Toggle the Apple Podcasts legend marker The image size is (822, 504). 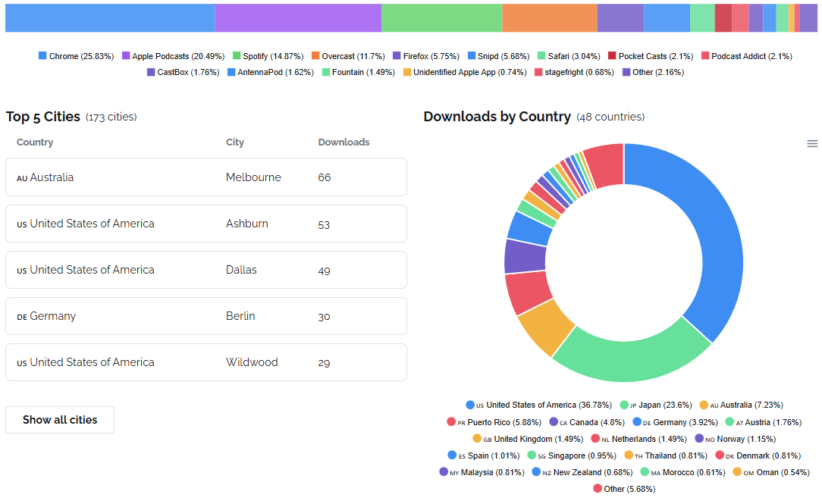126,55
